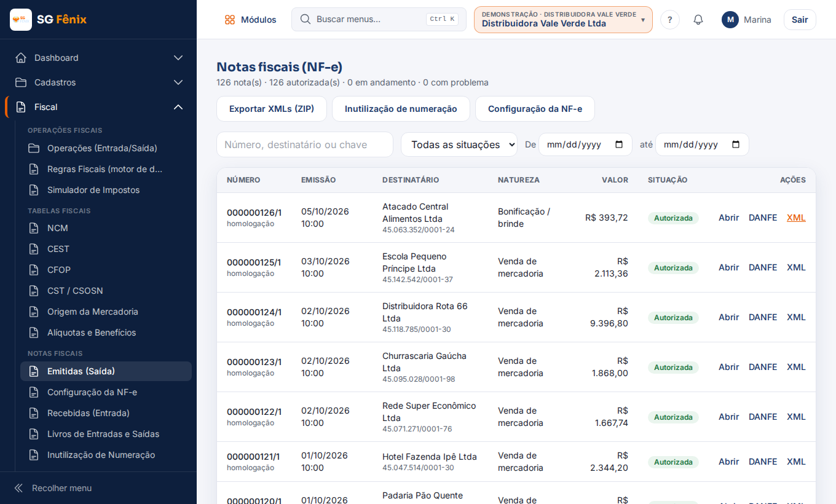Click the Fiscal document icon in sidebar
The height and width of the screenshot is (504, 836).
pos(21,107)
